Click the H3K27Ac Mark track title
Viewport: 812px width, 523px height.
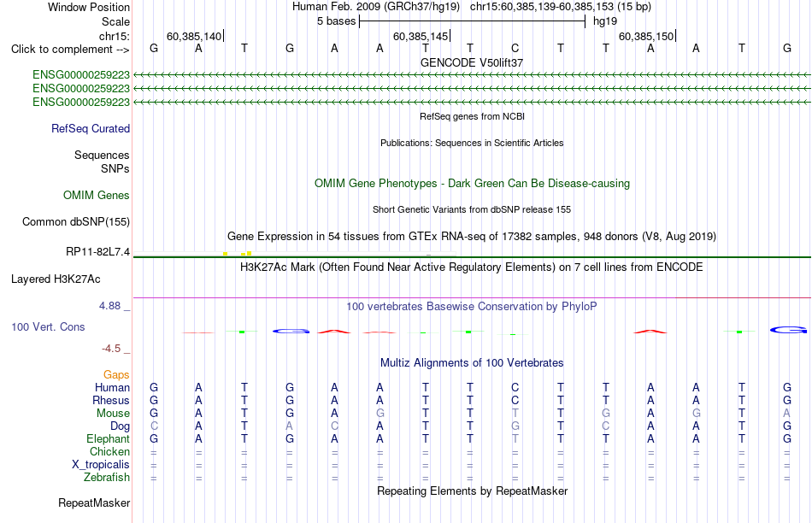pos(472,267)
